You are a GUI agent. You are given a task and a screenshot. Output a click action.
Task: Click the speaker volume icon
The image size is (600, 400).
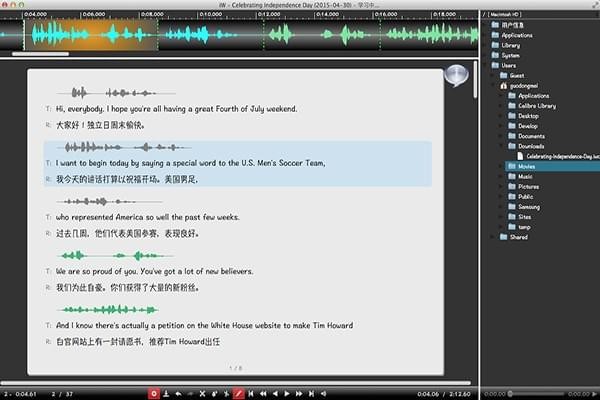point(323,393)
